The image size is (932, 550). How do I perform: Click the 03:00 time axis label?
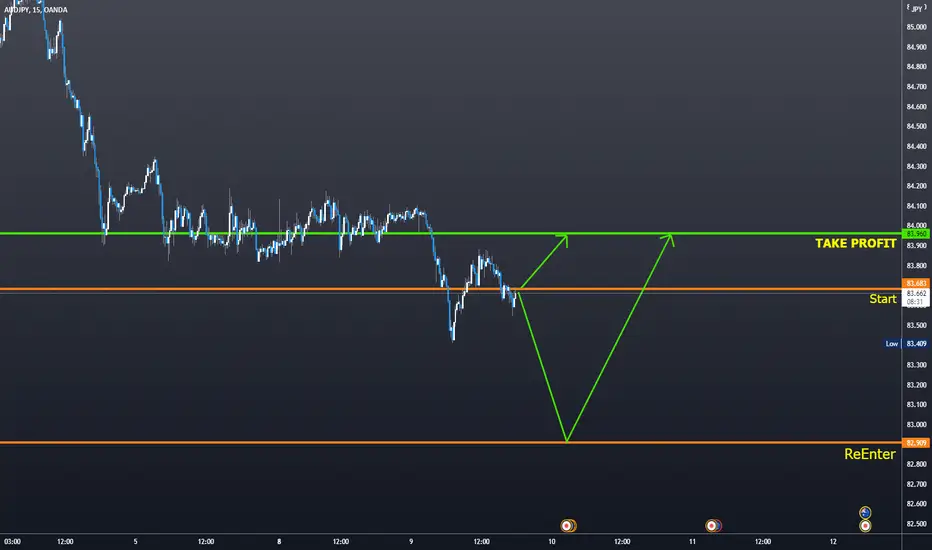pos(12,542)
